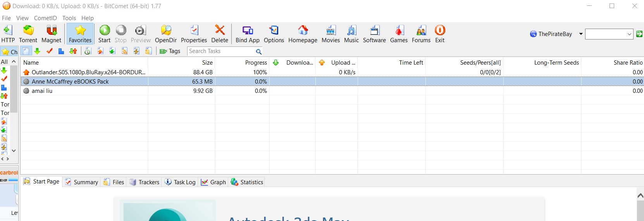Show all tasks via filter bar page icon
Screen dimensions: 644x221
click(x=26, y=51)
